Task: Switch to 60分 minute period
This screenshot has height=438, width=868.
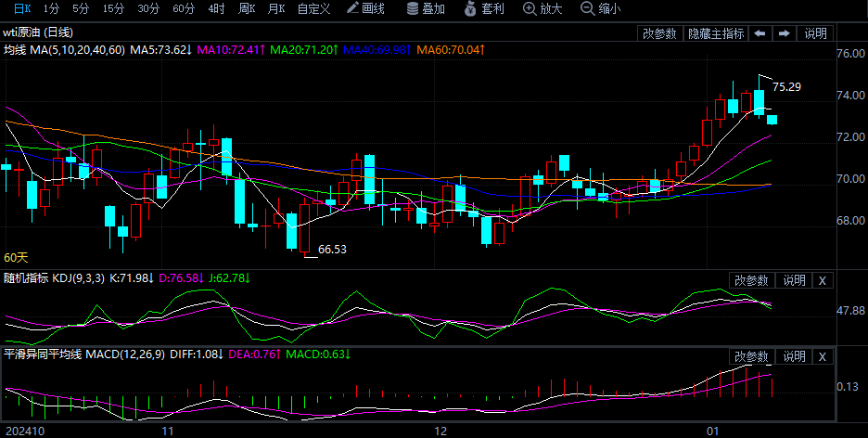Action: click(184, 8)
